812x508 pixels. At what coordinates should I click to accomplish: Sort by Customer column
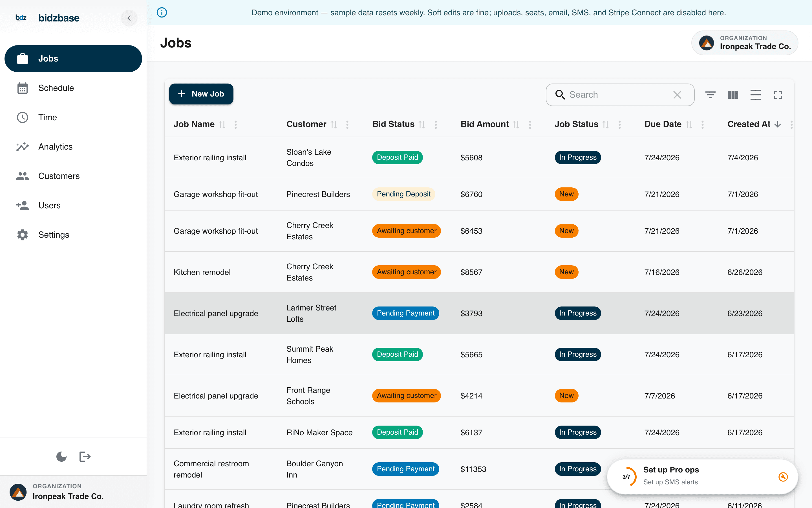(334, 125)
